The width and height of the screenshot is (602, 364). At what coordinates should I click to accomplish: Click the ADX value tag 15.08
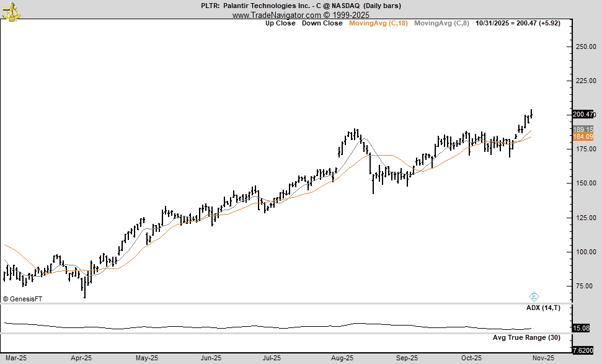click(581, 328)
